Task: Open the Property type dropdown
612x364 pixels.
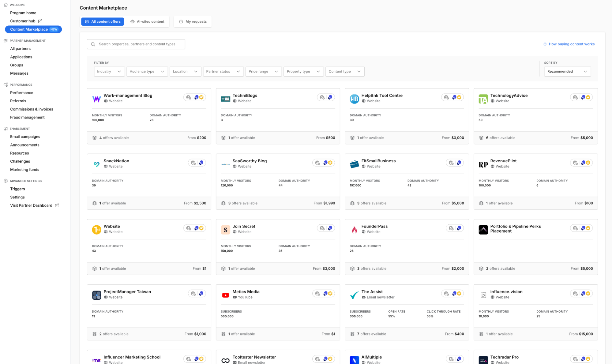Action: tap(303, 71)
